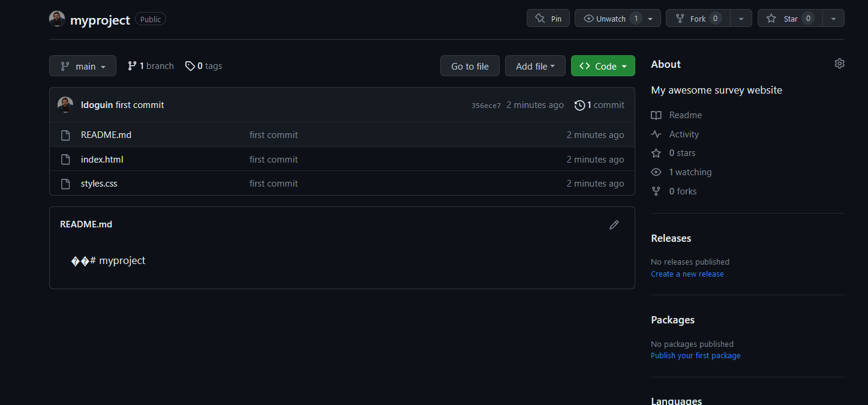Click the Public visibility badge
Viewport: 868px width, 405px height.
tap(151, 19)
